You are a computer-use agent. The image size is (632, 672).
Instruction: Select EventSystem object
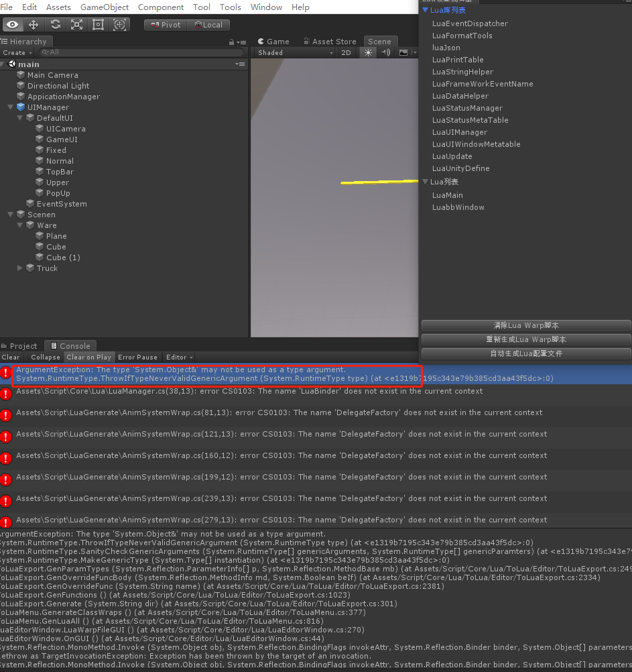pos(62,204)
